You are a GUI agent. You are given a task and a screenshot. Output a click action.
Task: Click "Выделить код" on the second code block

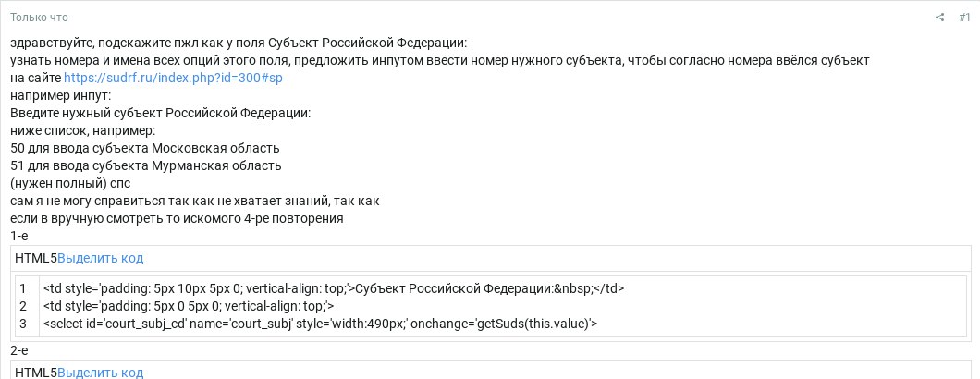coord(100,373)
